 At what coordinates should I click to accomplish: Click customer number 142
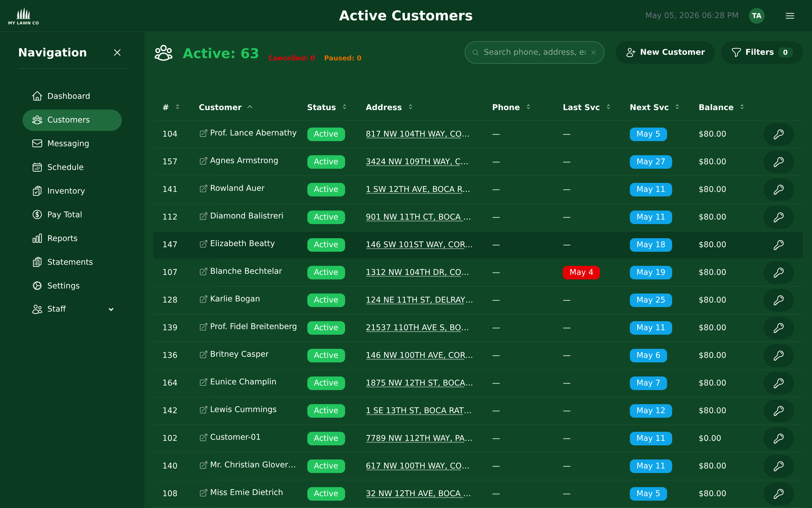[x=170, y=411]
